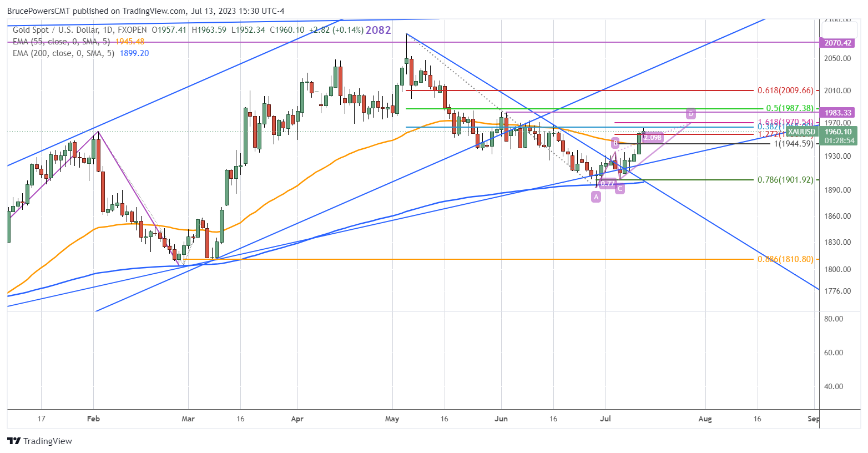The width and height of the screenshot is (868, 453).
Task: Click the 17 date axis label
Action: coord(41,419)
